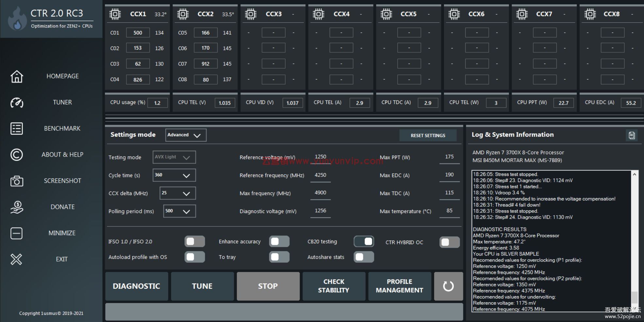Click C01 core value 500
The image size is (644, 322).
click(x=138, y=33)
